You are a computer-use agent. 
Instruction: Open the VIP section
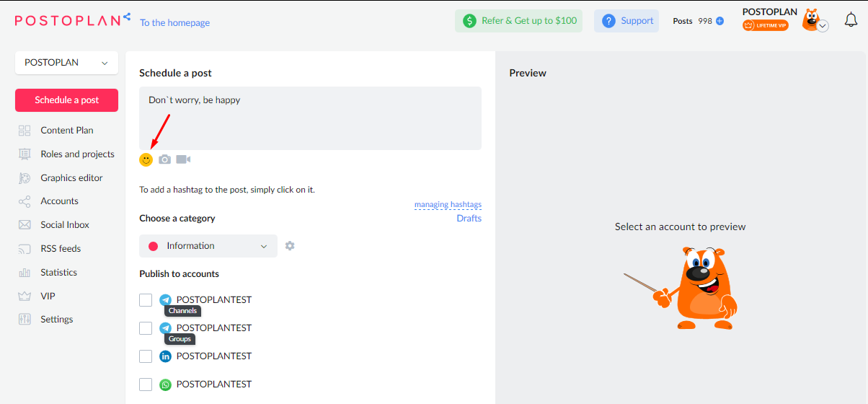pyautogui.click(x=48, y=297)
